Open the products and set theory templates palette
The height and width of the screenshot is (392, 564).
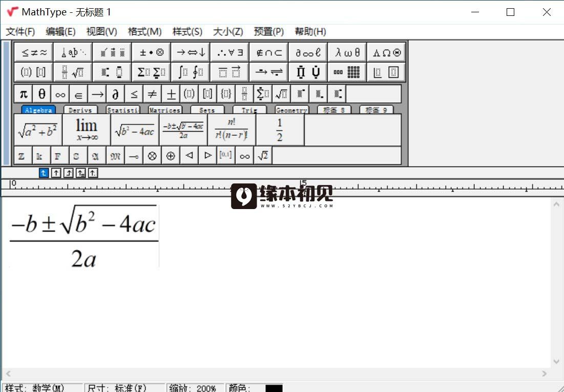(x=308, y=72)
